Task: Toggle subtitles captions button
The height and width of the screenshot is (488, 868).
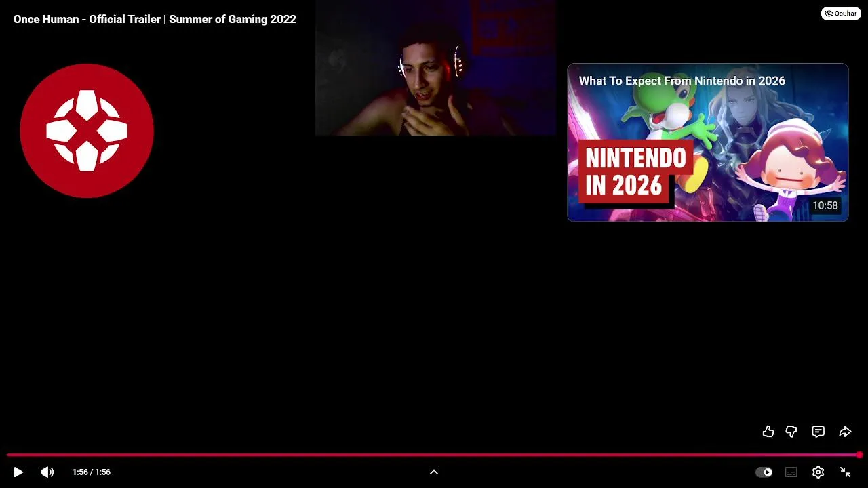Action: click(791, 472)
